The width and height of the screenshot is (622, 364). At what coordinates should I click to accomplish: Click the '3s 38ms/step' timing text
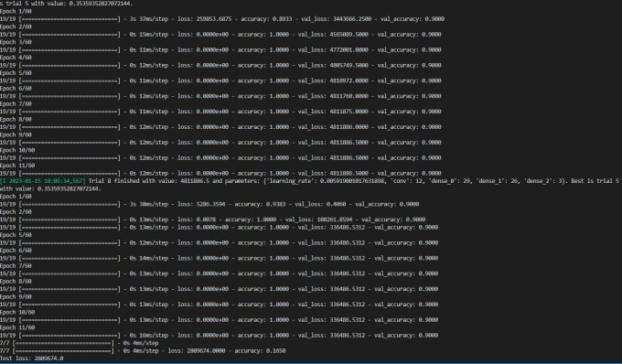click(149, 205)
